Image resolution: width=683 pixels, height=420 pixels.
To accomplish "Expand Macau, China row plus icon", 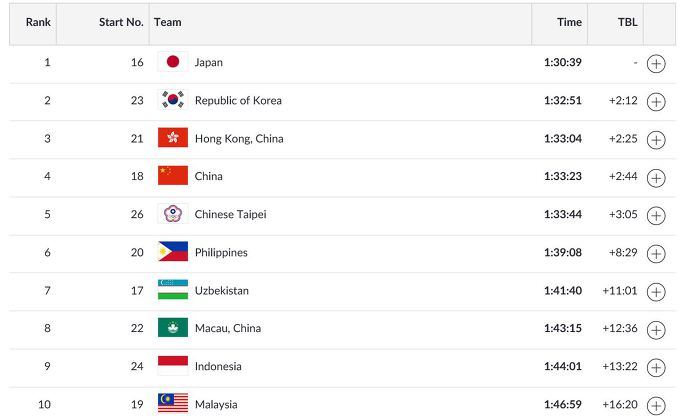I will (656, 330).
